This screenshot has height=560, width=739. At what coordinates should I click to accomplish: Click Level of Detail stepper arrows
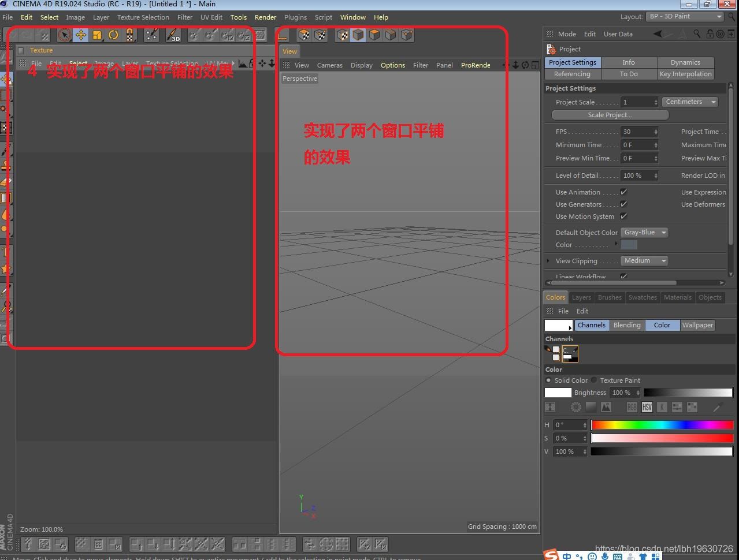pyautogui.click(x=656, y=176)
